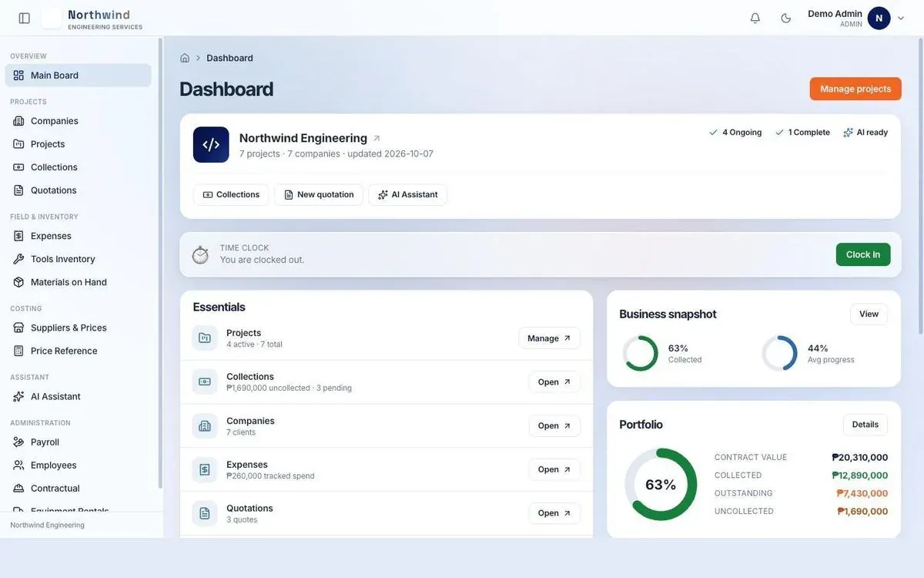Click the Essentials section heading

click(219, 307)
